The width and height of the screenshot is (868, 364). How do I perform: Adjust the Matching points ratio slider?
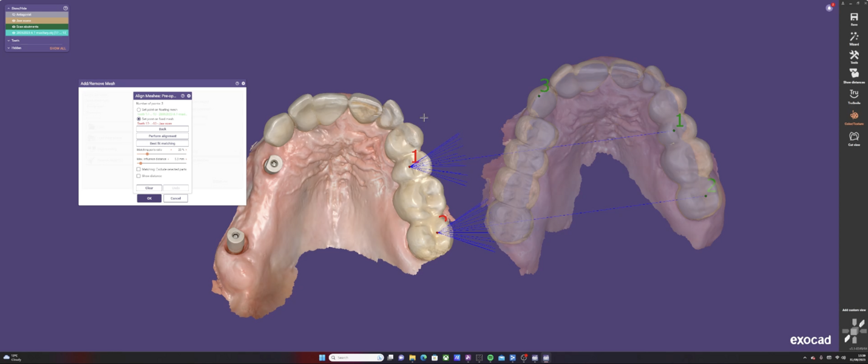[147, 153]
